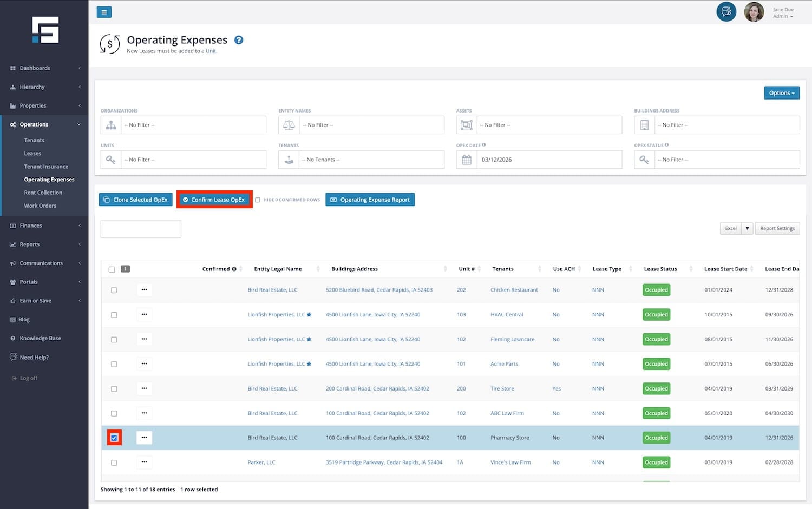Open the chat messages icon in header

726,12
